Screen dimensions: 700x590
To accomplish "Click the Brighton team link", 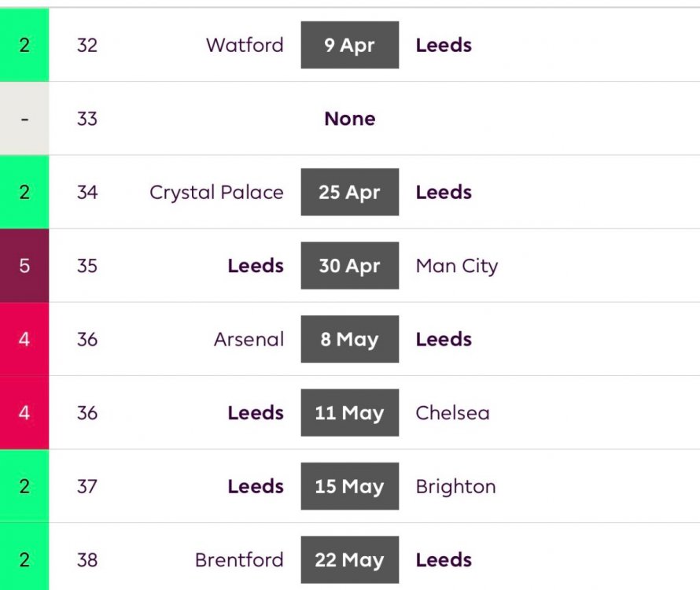I will coord(455,486).
